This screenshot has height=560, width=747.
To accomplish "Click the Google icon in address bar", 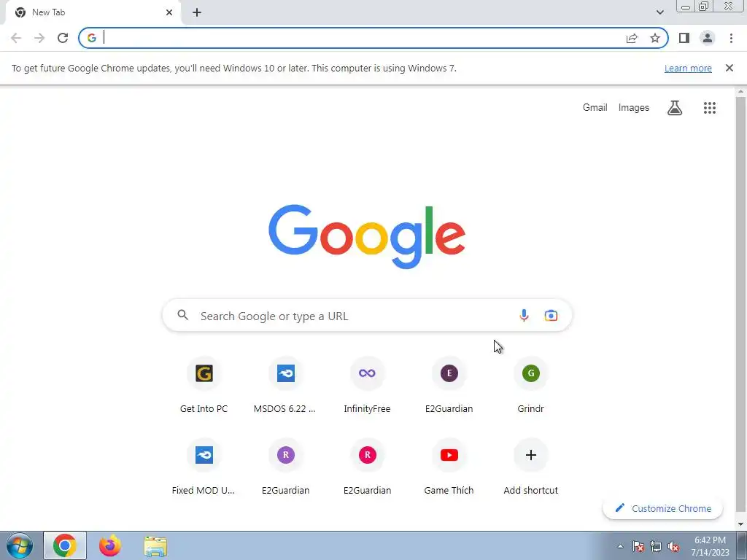I will (x=92, y=38).
